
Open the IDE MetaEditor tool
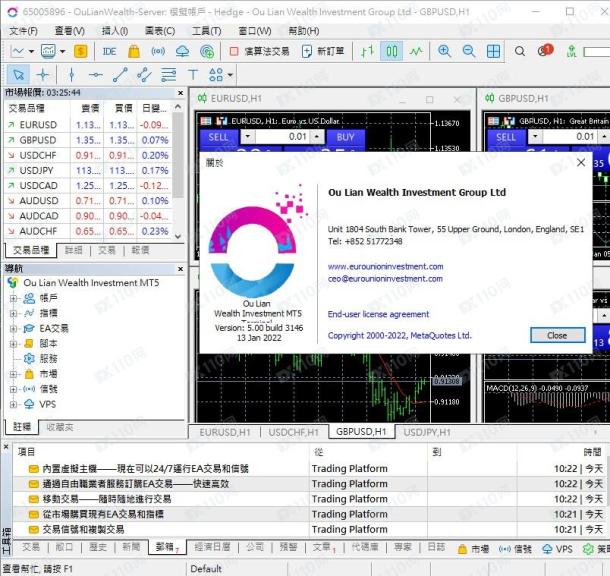point(109,51)
